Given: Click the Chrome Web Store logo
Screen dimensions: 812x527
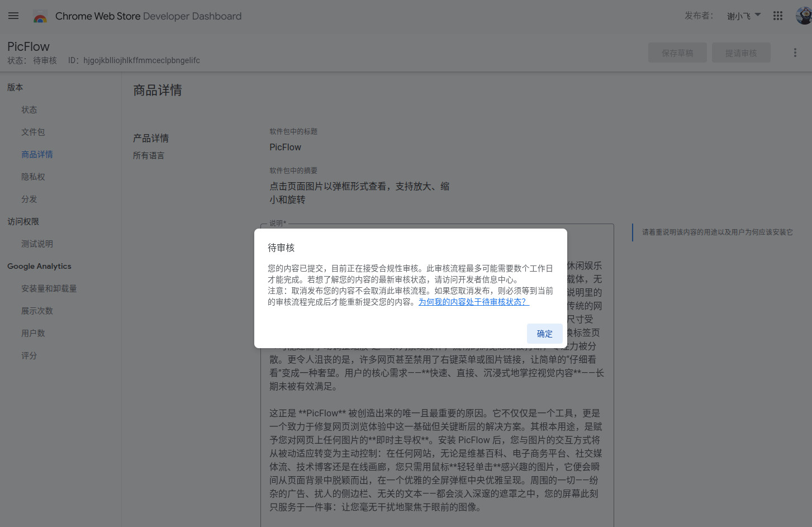Looking at the screenshot, I should (x=40, y=16).
